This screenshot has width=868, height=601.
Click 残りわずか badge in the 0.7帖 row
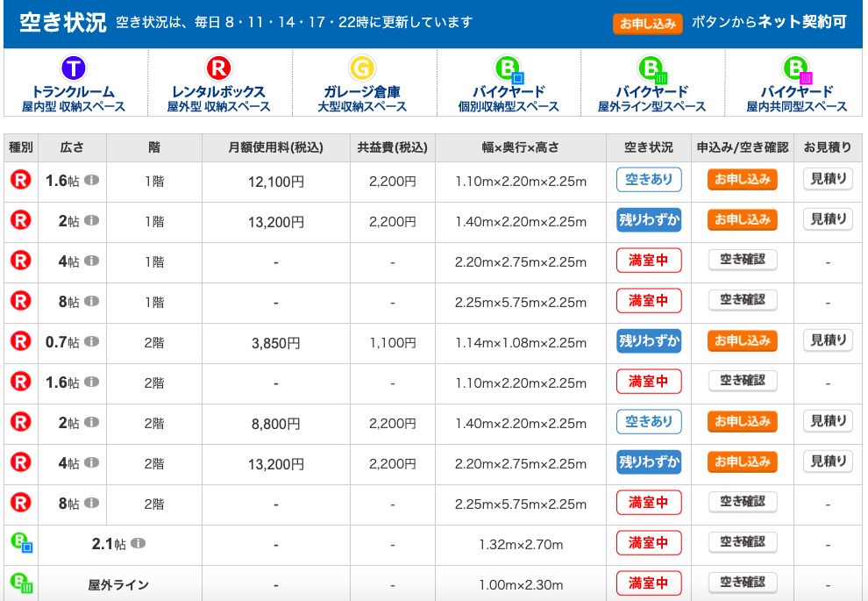[649, 341]
